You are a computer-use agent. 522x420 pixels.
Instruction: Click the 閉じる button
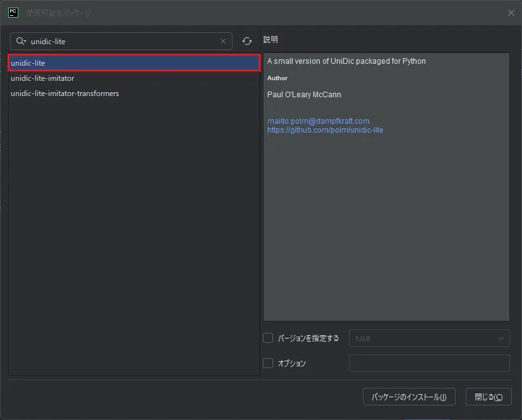pyautogui.click(x=489, y=397)
